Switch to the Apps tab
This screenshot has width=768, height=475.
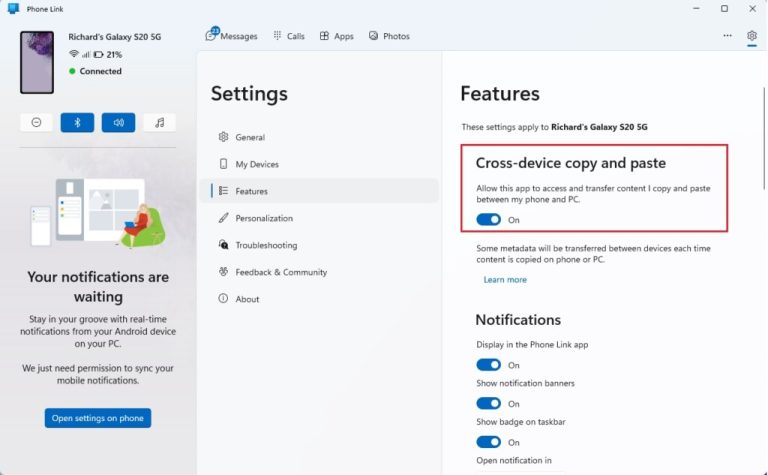click(x=336, y=36)
